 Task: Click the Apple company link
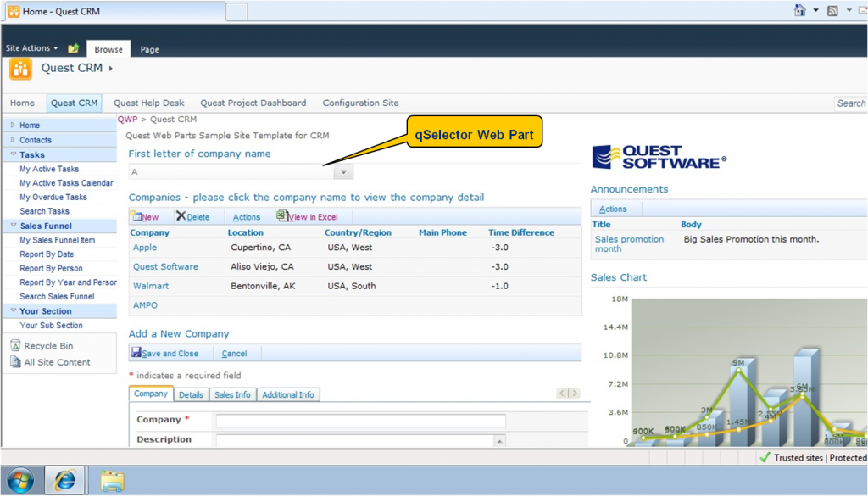tap(144, 247)
